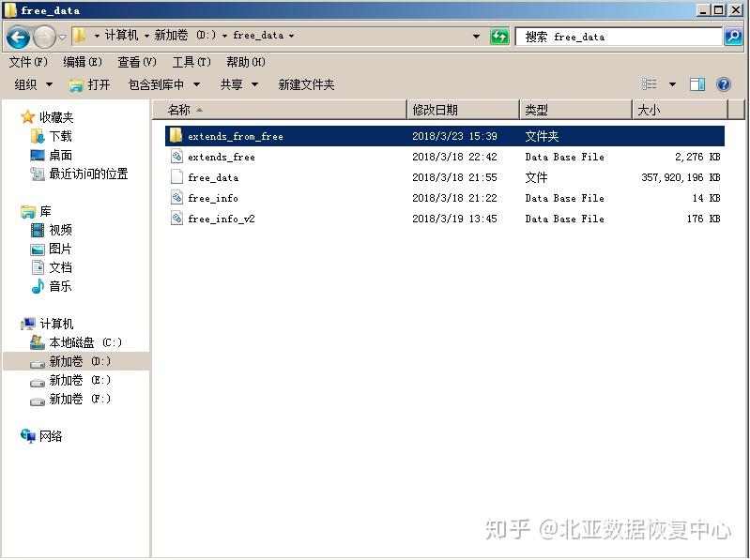The image size is (750, 560).
Task: Click the Forward navigation arrow
Action: [45, 37]
